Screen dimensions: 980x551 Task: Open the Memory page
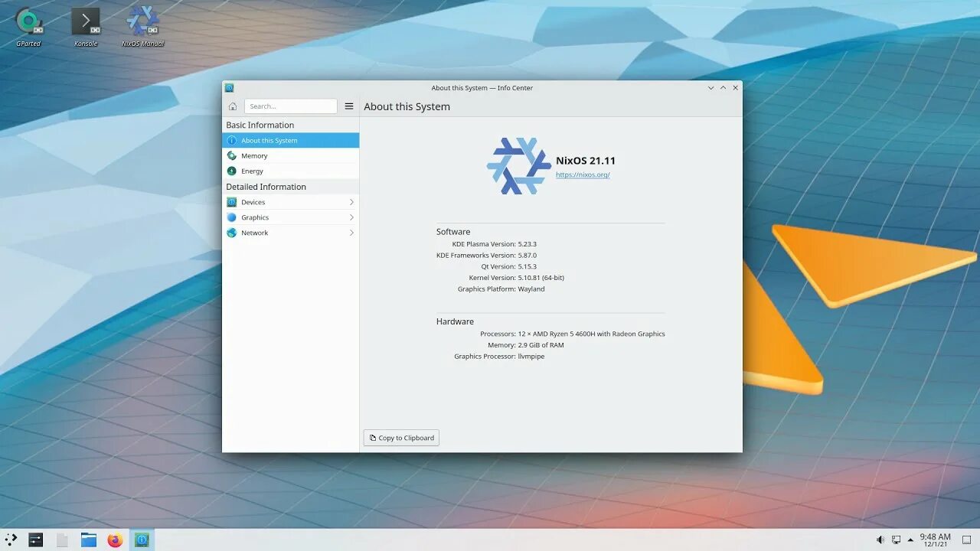[x=290, y=155]
